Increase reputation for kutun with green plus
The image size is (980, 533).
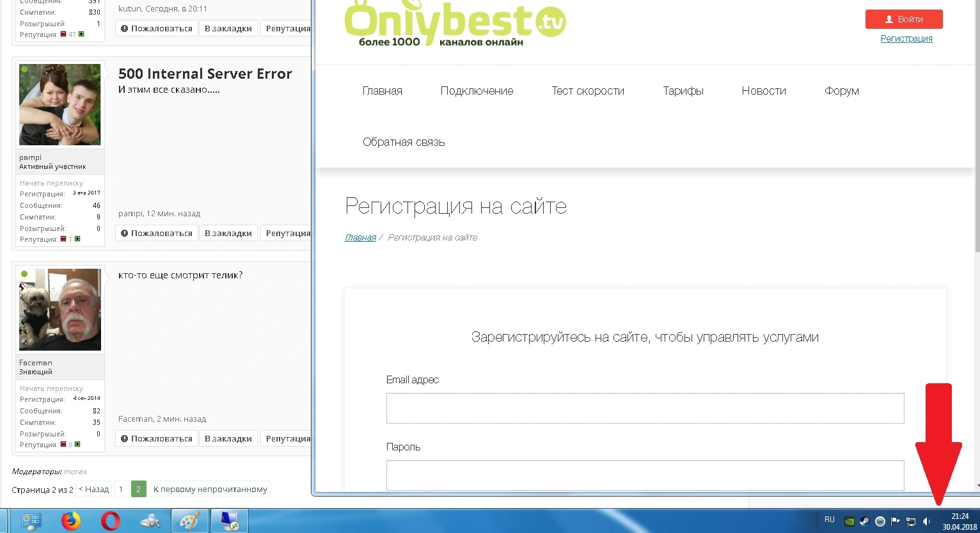81,34
